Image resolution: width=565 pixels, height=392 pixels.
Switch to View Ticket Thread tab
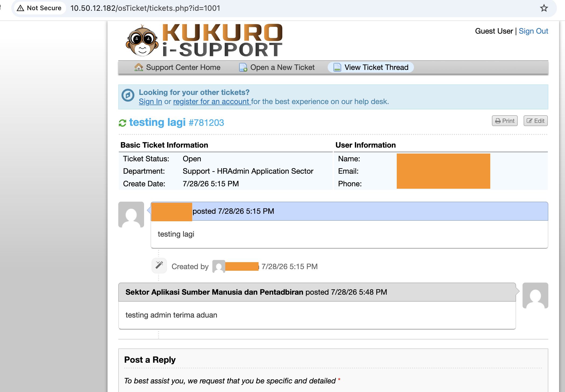[x=371, y=67]
